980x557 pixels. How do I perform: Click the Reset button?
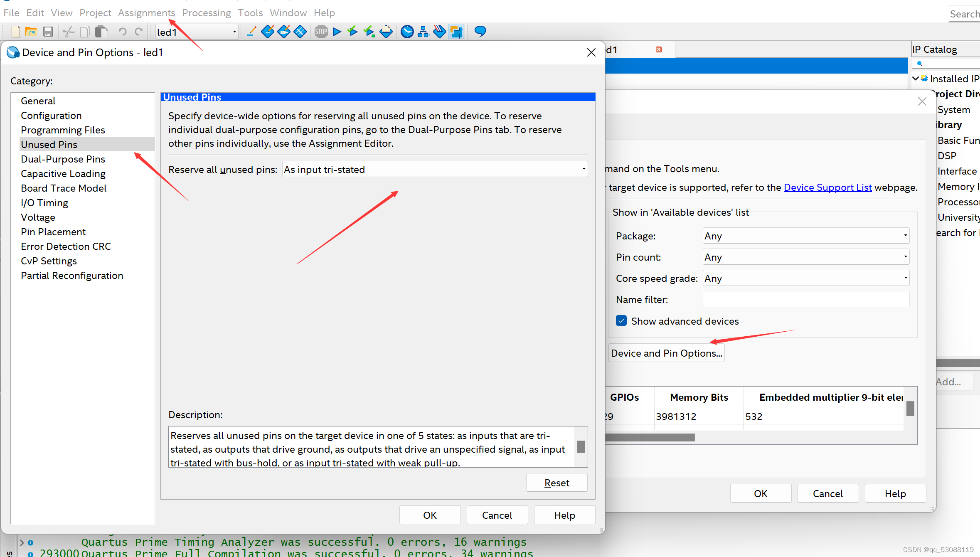[556, 483]
